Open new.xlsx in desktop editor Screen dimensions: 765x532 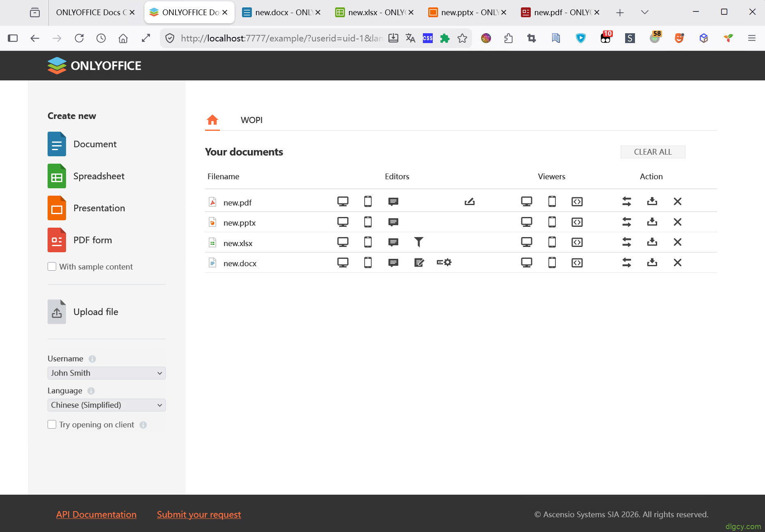pyautogui.click(x=343, y=242)
